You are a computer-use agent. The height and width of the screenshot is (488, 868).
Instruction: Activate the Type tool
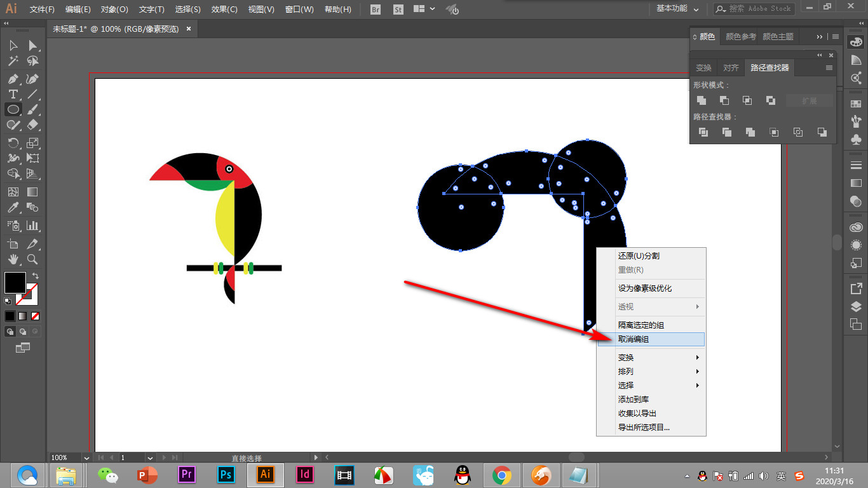click(13, 94)
